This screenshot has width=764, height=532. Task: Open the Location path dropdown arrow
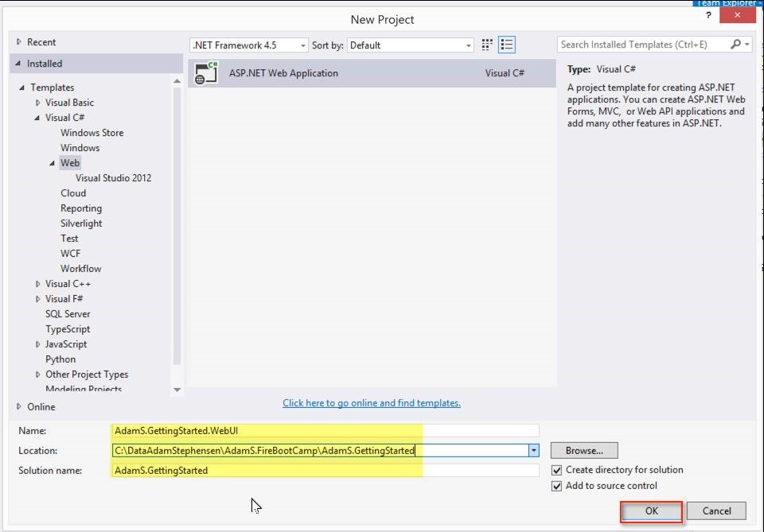click(533, 450)
